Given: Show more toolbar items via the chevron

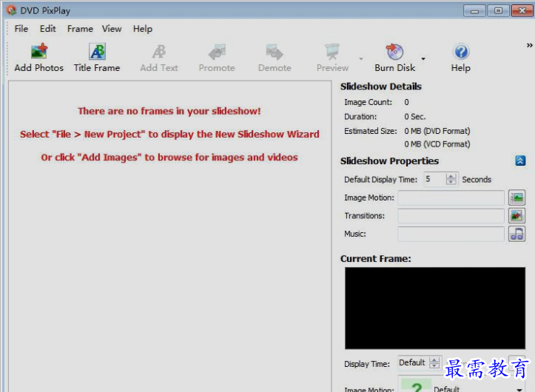Looking at the screenshot, I should 529,45.
